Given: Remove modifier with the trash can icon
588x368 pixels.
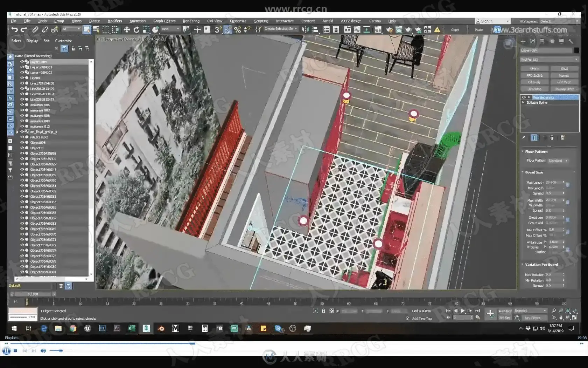Looking at the screenshot, I should 552,138.
